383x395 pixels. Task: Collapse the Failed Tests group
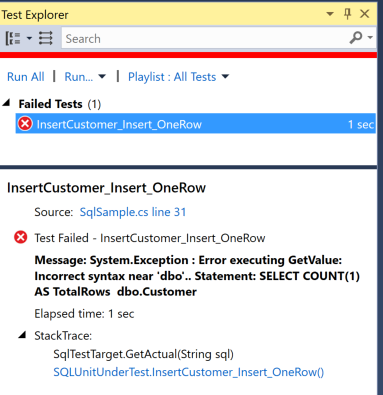coord(6,103)
